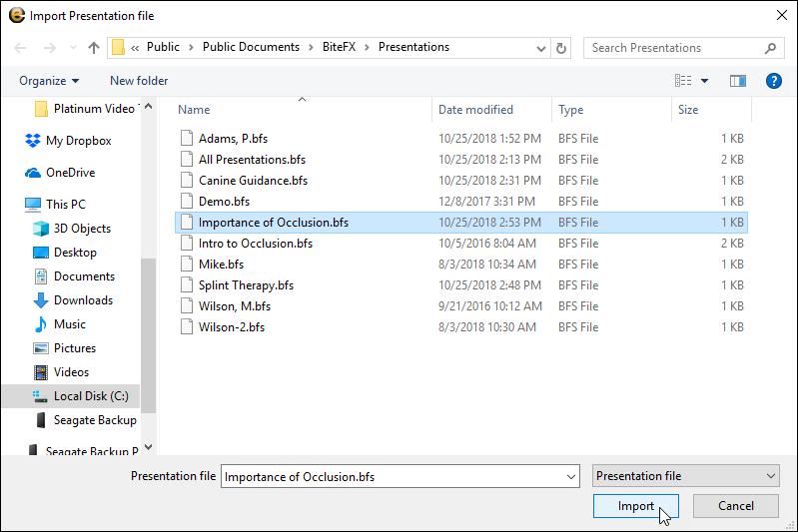Select Downloads in the navigation pane

[x=83, y=300]
